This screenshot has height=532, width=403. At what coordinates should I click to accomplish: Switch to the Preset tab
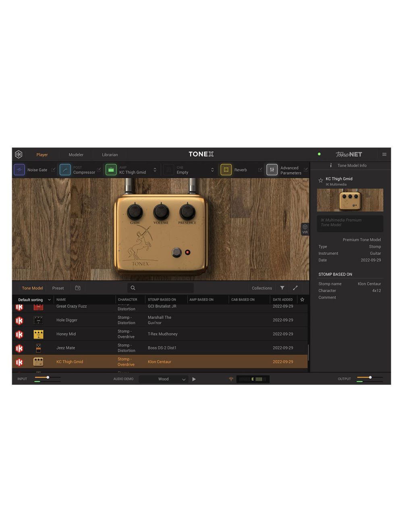click(x=58, y=288)
